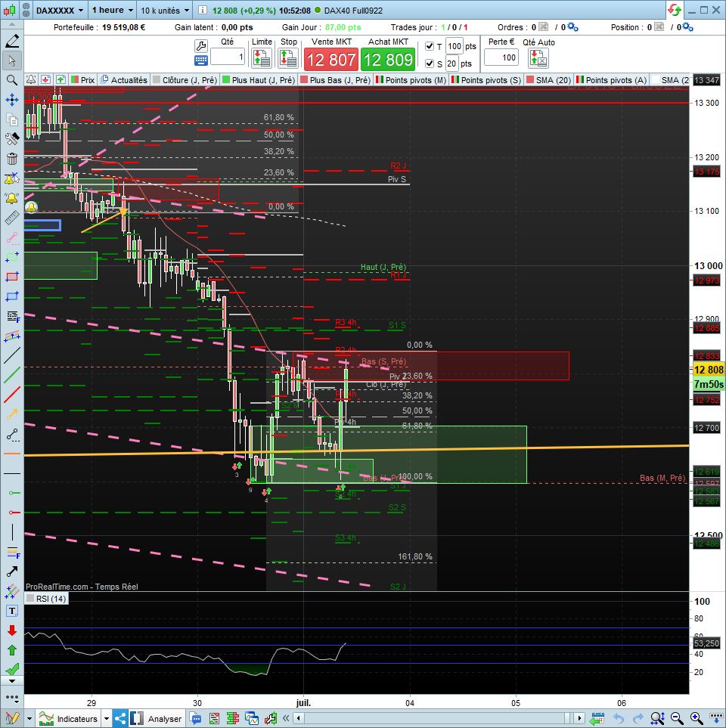Toggle the S stop-loss checkbox
Image resolution: width=726 pixels, height=728 pixels.
pyautogui.click(x=430, y=64)
